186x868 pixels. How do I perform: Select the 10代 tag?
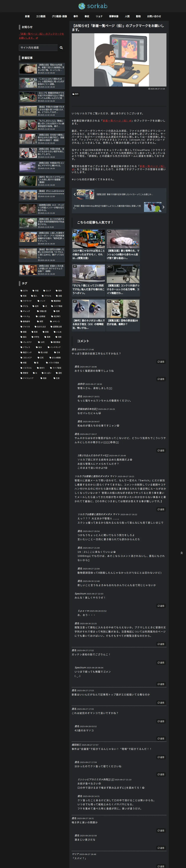(x=41, y=342)
